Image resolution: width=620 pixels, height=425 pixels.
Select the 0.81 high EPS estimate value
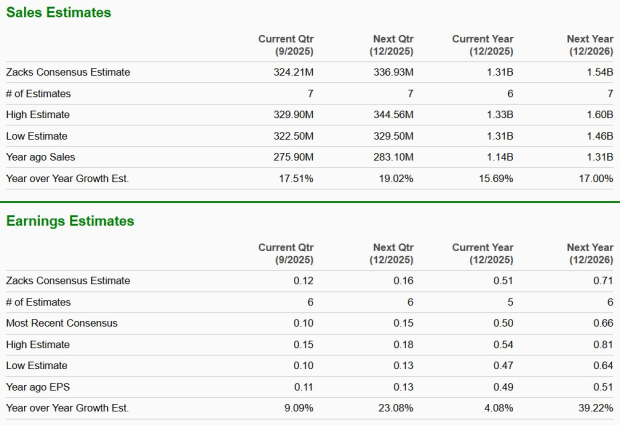click(602, 344)
